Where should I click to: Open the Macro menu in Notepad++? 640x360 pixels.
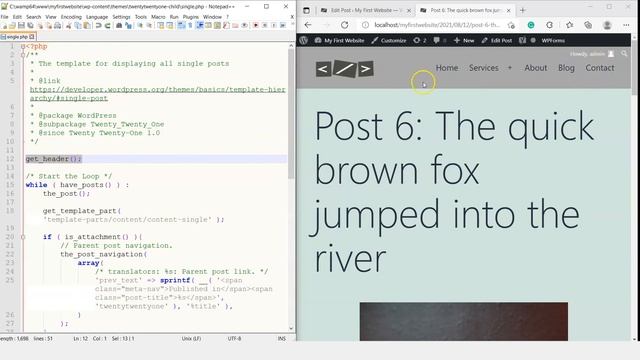click(x=158, y=17)
